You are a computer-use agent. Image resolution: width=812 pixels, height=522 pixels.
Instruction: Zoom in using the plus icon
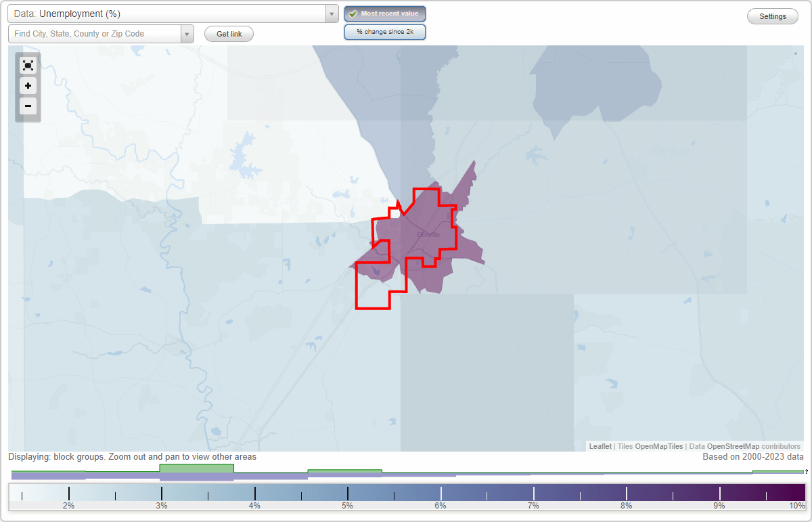click(x=28, y=85)
